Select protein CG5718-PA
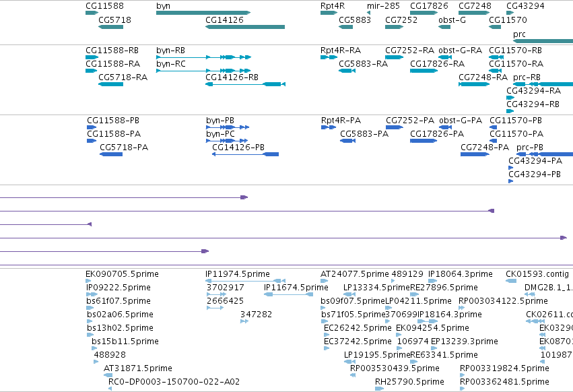This screenshot has height=392, width=573. point(111,154)
